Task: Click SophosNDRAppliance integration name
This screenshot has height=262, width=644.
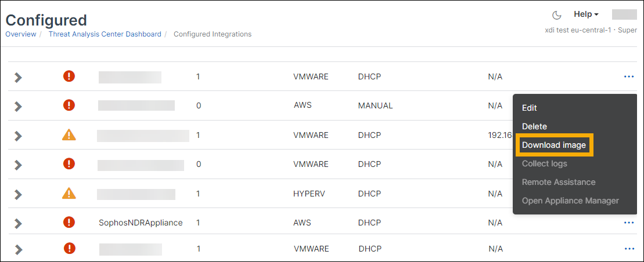Action: [x=141, y=223]
